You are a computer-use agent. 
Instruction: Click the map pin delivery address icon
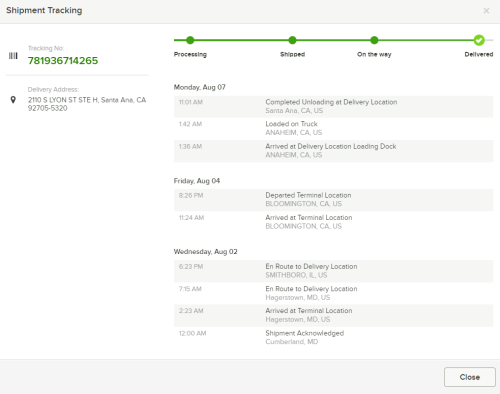(x=13, y=100)
